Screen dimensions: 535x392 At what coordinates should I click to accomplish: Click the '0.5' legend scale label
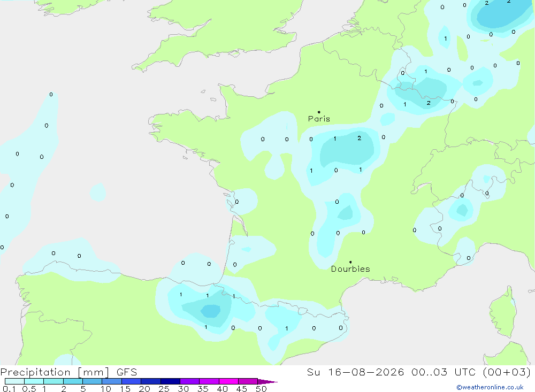tap(29, 389)
